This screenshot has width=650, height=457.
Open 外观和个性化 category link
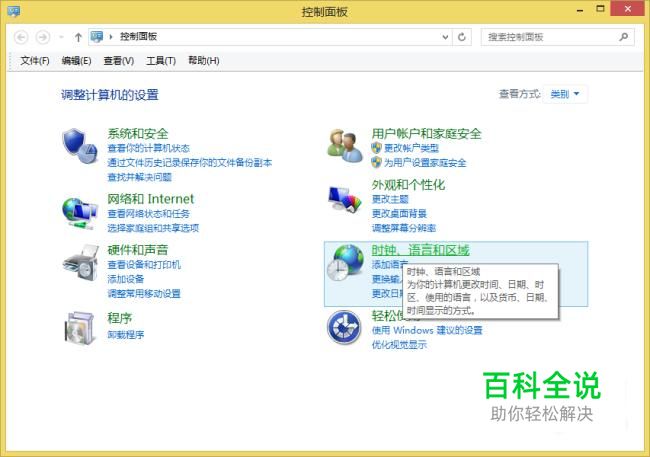pos(408,185)
